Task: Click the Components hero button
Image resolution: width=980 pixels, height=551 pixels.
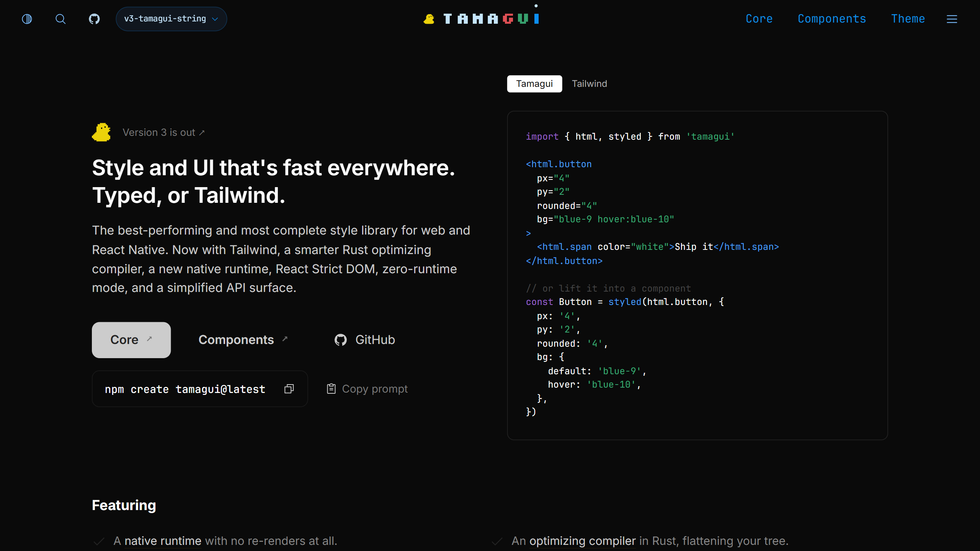Action: coord(243,340)
